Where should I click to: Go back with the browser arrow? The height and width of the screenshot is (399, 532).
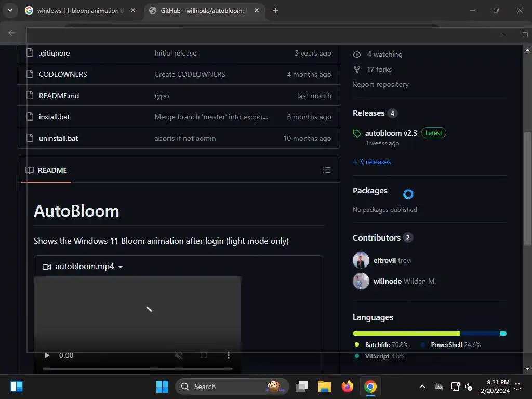pos(11,33)
